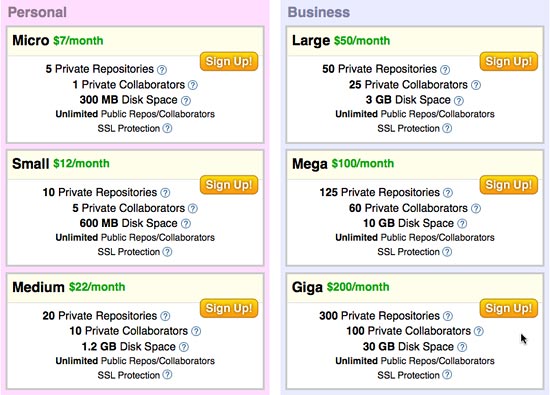Open help icon next to 30 GB Disk Space
Viewport: 550px width, 395px height.
point(462,347)
